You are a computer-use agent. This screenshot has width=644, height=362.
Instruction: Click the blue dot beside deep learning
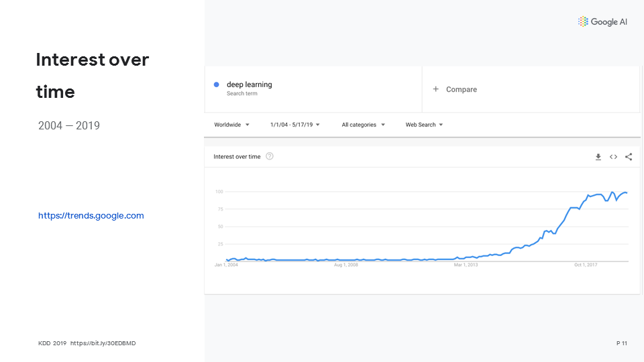pyautogui.click(x=216, y=84)
